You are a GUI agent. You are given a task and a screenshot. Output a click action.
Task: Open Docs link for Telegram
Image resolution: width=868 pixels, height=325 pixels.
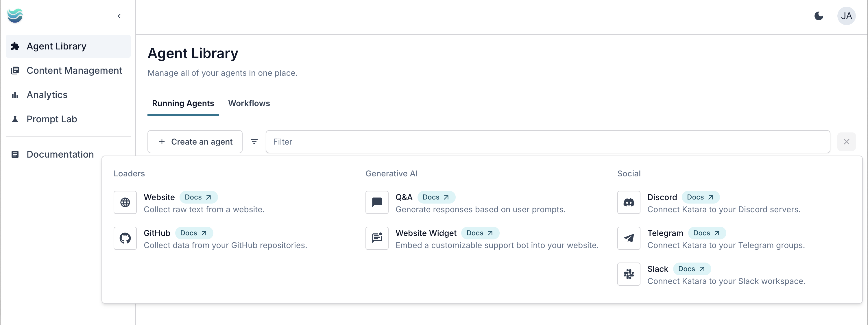tap(707, 233)
